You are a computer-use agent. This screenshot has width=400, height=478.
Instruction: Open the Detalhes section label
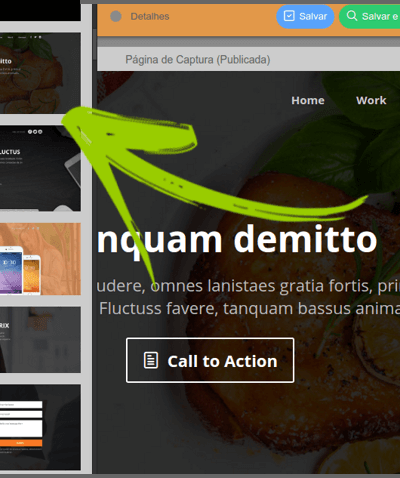[x=150, y=16]
